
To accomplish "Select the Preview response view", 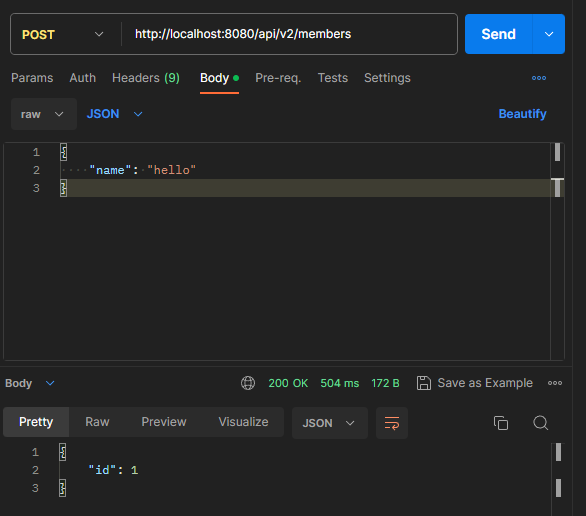I will pos(164,422).
